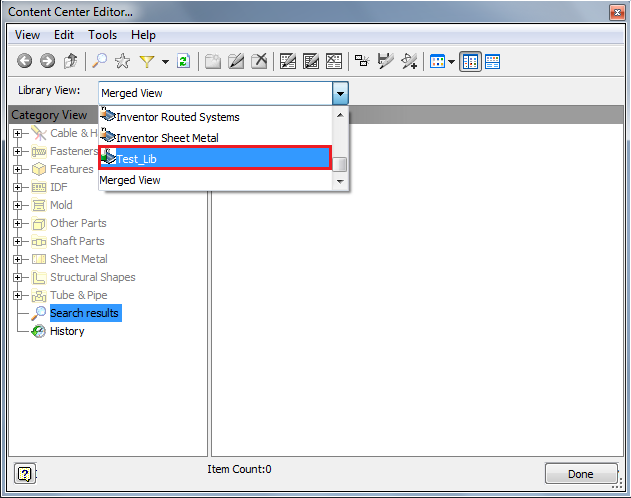Select the IDF tree item
631x498 pixels.
click(x=59, y=187)
